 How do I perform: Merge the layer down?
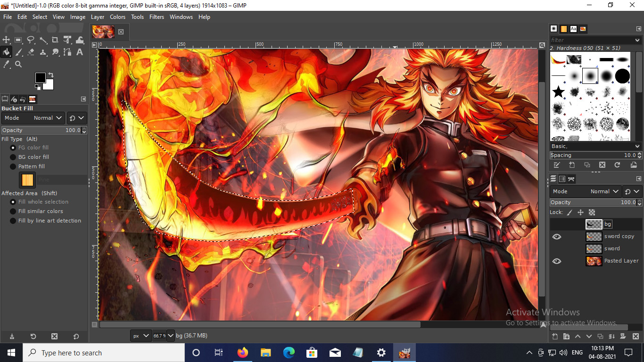point(611,336)
